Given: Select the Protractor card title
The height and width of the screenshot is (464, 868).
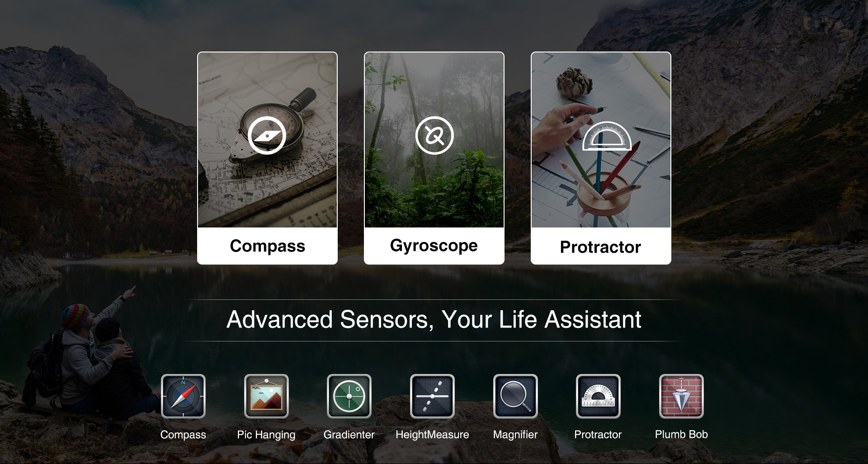Looking at the screenshot, I should coord(600,247).
